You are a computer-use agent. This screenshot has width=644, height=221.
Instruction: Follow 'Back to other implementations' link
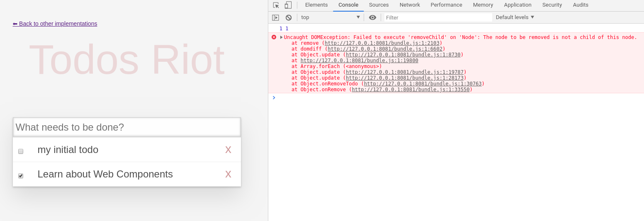click(55, 24)
